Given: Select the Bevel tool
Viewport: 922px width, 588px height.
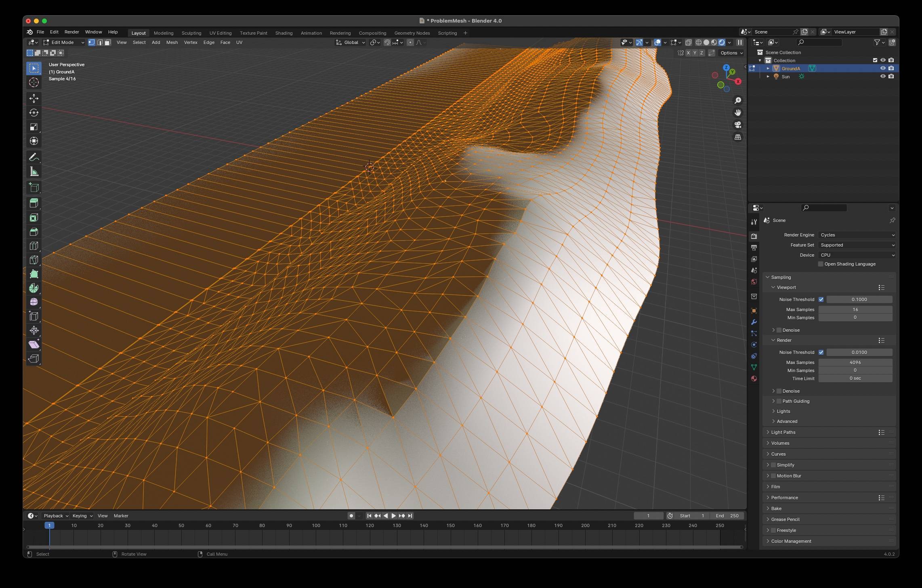Looking at the screenshot, I should point(34,232).
